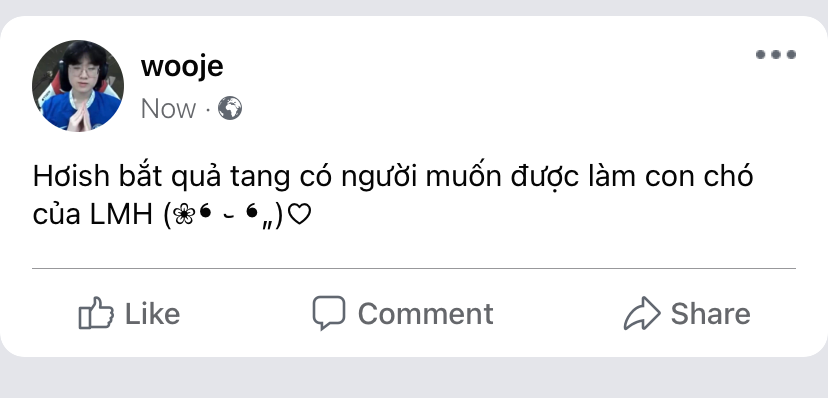The image size is (828, 398).
Task: Click the second line "của LMH"
Action: [92, 214]
